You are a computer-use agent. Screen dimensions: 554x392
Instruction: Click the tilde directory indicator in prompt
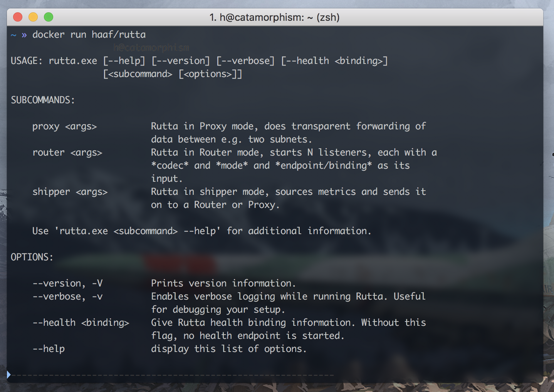(13, 35)
